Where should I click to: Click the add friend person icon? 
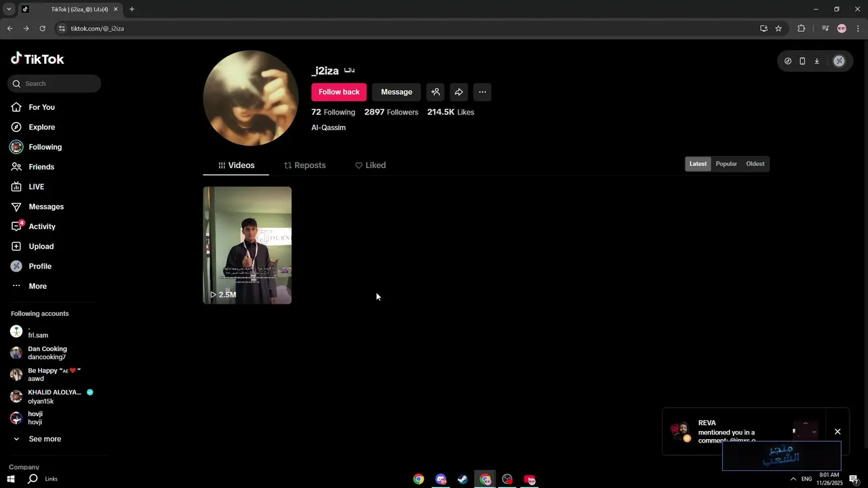435,92
